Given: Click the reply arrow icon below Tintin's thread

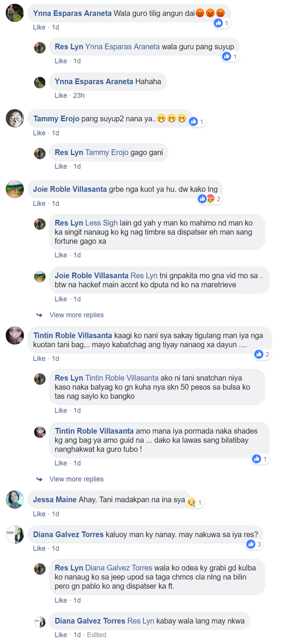Looking at the screenshot, I should (40, 479).
